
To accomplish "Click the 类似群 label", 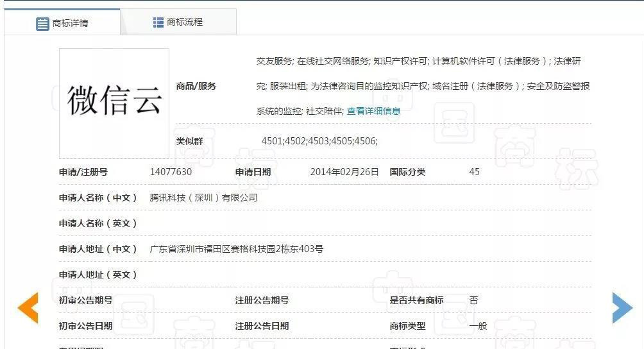I will (189, 141).
